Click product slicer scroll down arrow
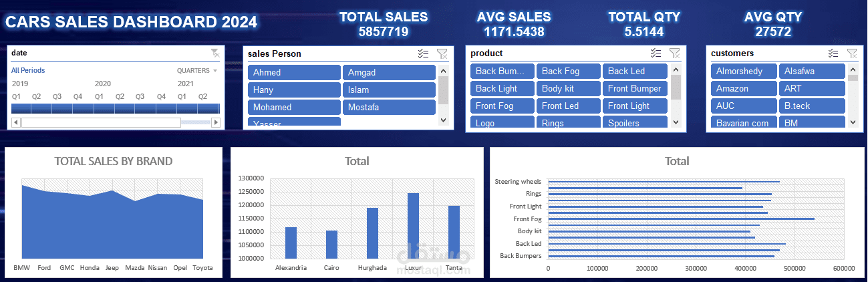Viewport: 868px width, 282px height. tap(676, 122)
